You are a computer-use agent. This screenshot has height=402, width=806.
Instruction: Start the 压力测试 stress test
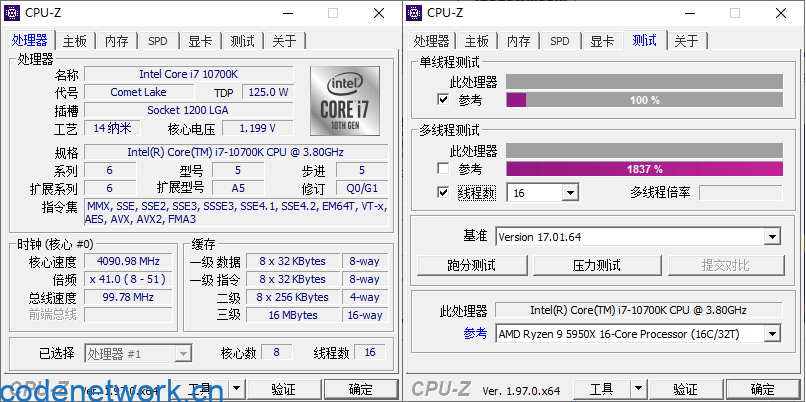click(597, 265)
